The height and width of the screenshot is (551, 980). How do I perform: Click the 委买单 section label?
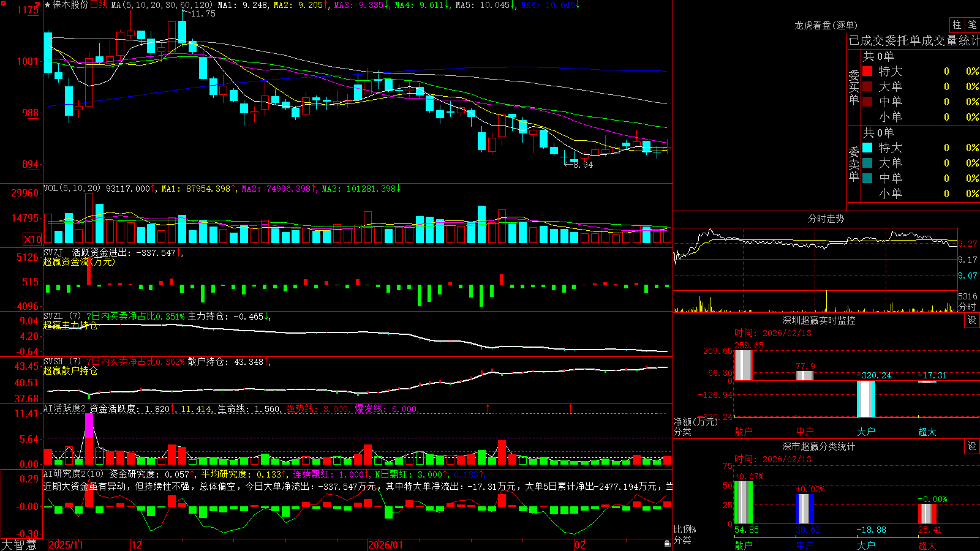pyautogui.click(x=854, y=87)
